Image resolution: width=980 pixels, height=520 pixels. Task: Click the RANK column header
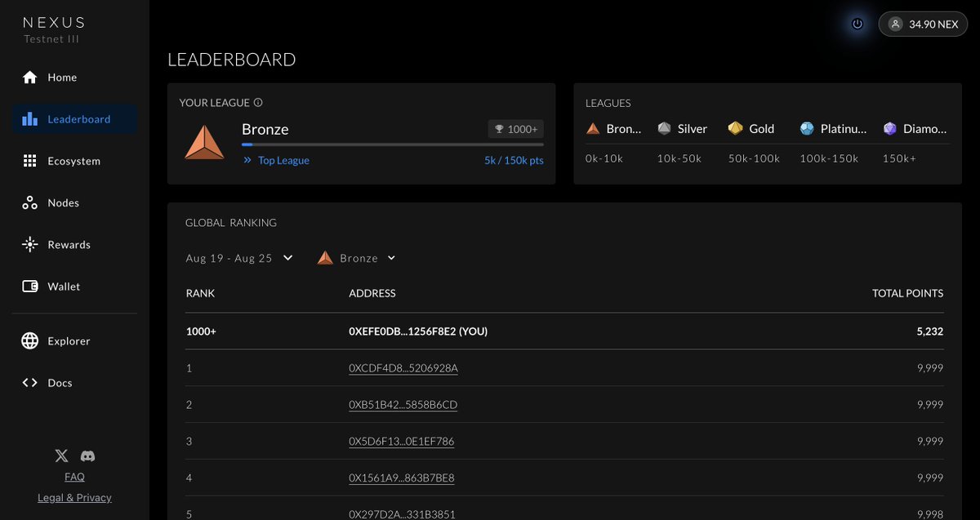[200, 293]
